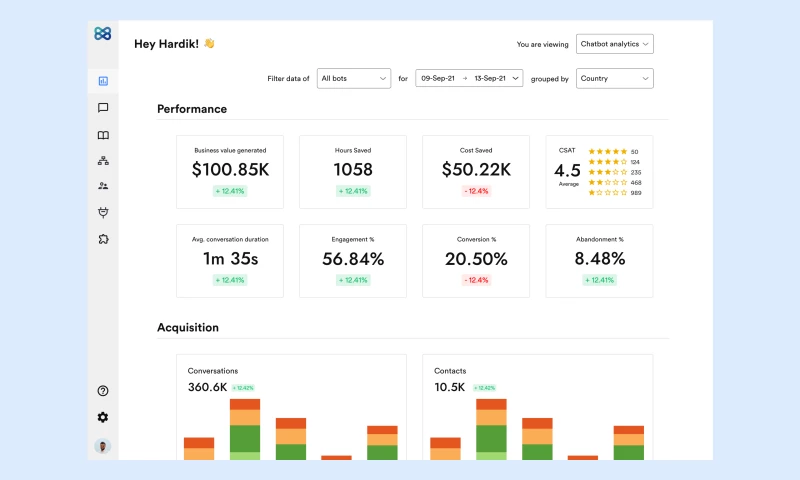Expand the Chatbot analytics view dropdown
Viewport: 800px width, 480px height.
point(616,44)
